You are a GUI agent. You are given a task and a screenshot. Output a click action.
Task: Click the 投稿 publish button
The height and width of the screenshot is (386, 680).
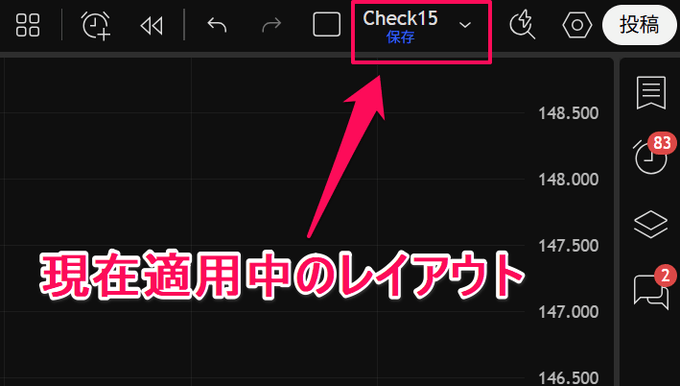pyautogui.click(x=639, y=25)
